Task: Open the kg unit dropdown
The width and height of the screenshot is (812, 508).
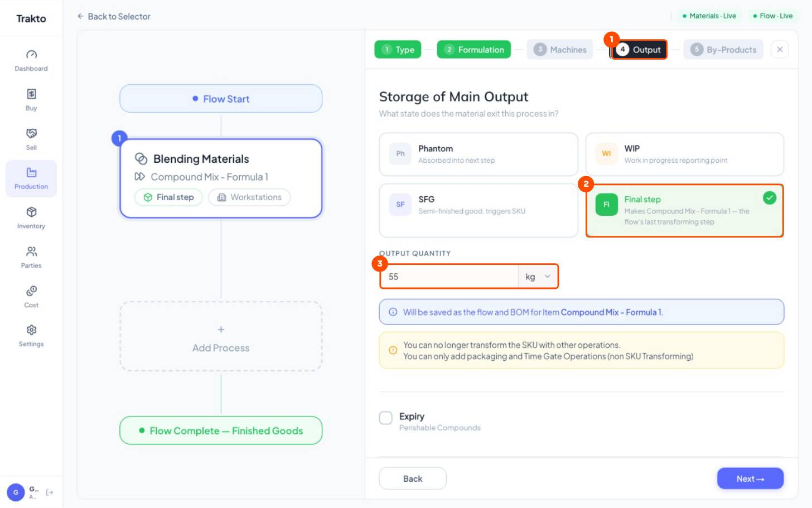Action: [x=538, y=277]
